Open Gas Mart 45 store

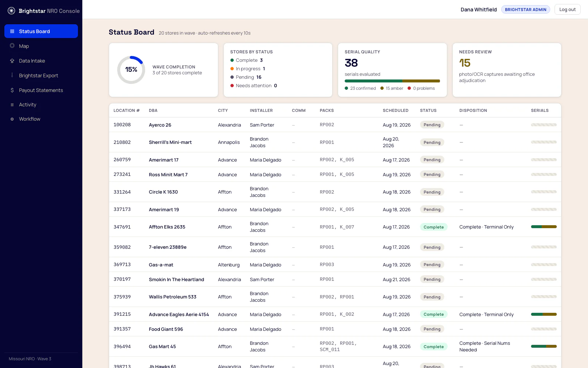[162, 347]
